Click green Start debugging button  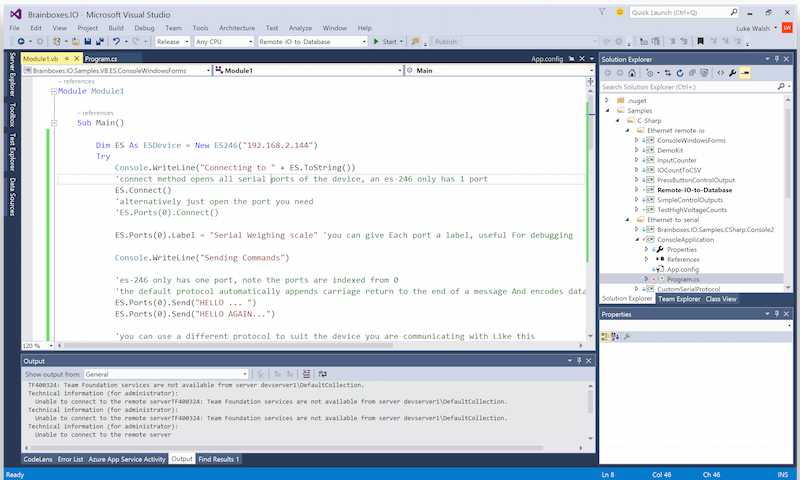point(385,41)
